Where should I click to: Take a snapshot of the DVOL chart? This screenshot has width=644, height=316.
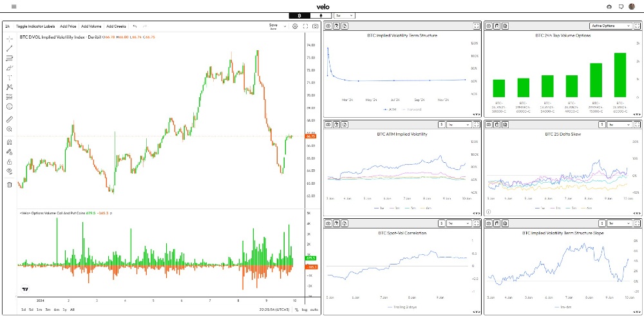pyautogui.click(x=315, y=26)
